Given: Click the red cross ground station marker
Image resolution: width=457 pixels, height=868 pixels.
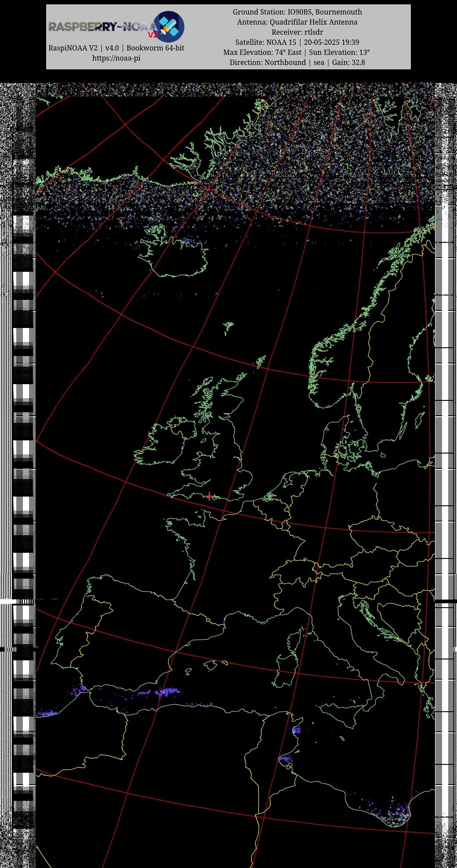Looking at the screenshot, I should (210, 496).
